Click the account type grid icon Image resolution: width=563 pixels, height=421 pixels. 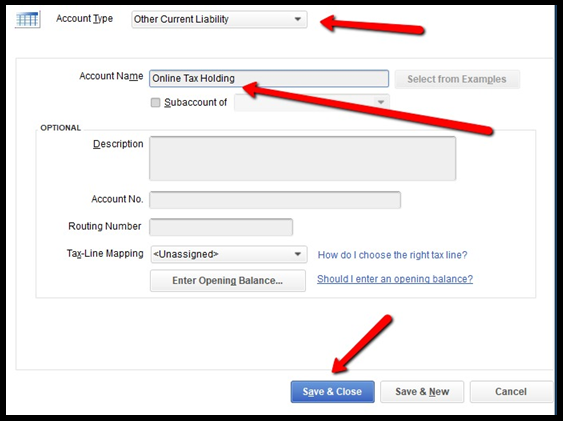click(x=28, y=19)
